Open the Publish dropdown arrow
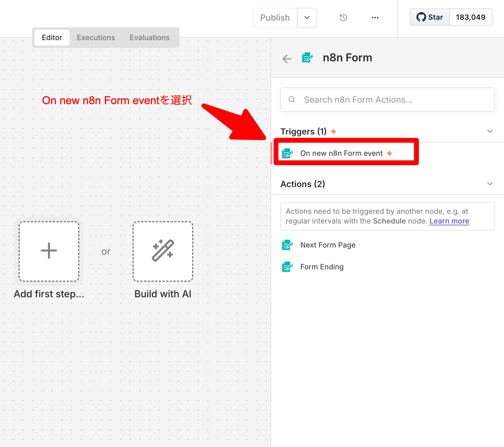The image size is (504, 447). pos(307,18)
